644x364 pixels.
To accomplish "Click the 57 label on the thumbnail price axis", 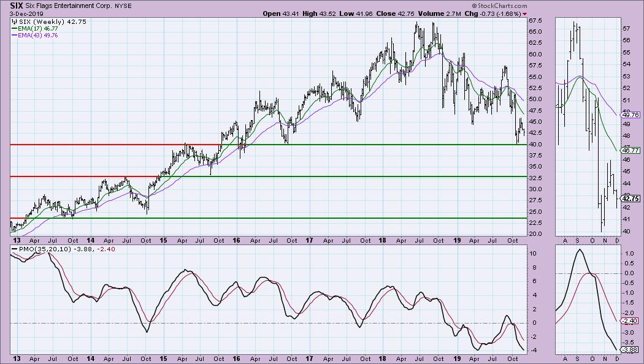I will pos(627,29).
